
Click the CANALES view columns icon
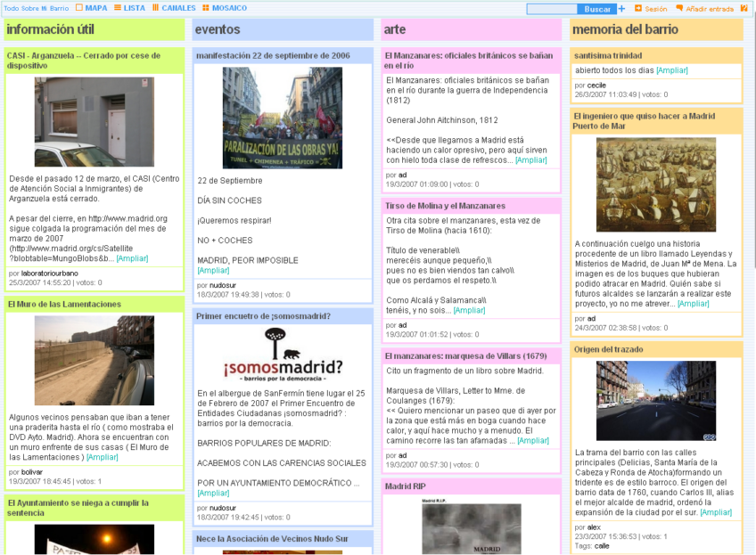pyautogui.click(x=156, y=8)
